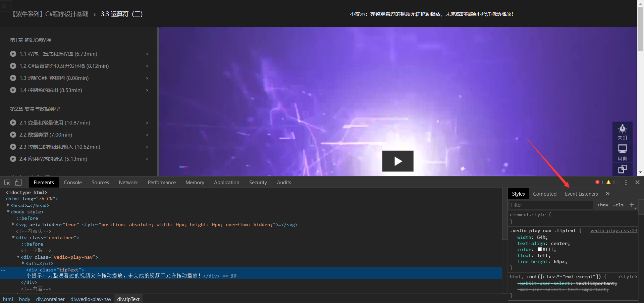The image size is (644, 303).
Task: Expand the chevron on lesson 2.1 row
Action: 147,122
